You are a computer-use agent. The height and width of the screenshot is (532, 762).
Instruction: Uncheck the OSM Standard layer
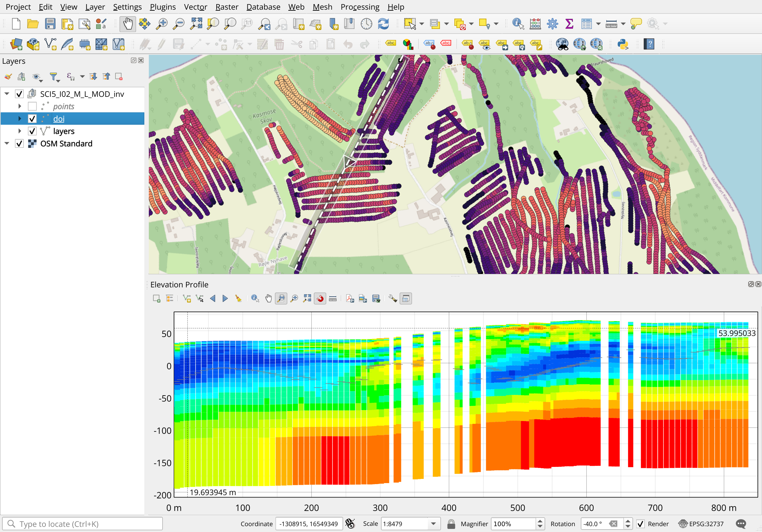[x=20, y=144]
